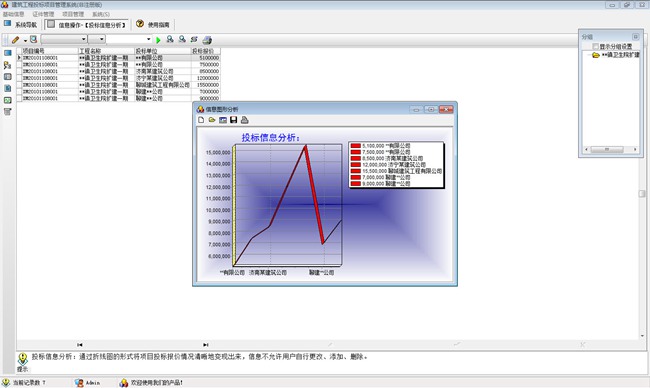650x388 pixels.
Task: Click the floppy disk save icon in chart window
Action: tap(233, 120)
